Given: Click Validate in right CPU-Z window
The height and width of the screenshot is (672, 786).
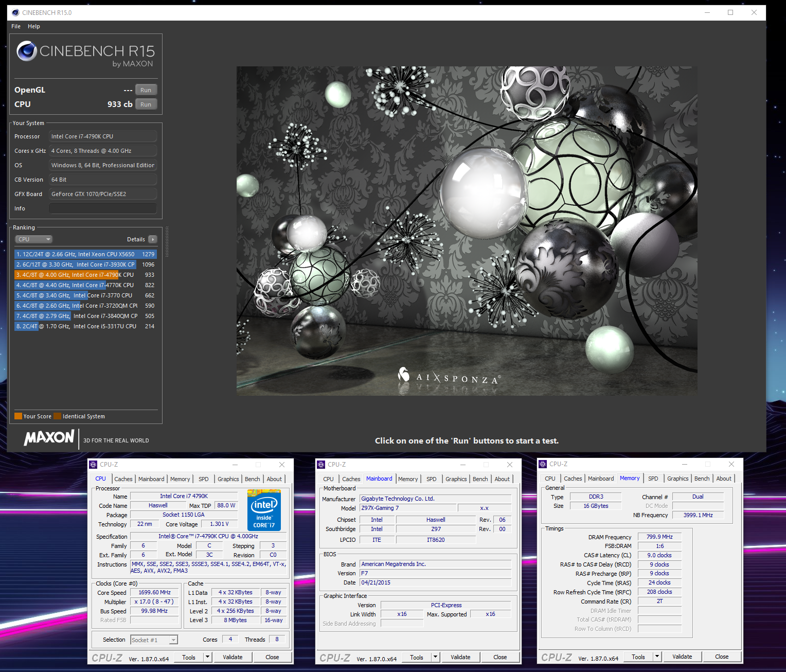Looking at the screenshot, I should pyautogui.click(x=682, y=657).
